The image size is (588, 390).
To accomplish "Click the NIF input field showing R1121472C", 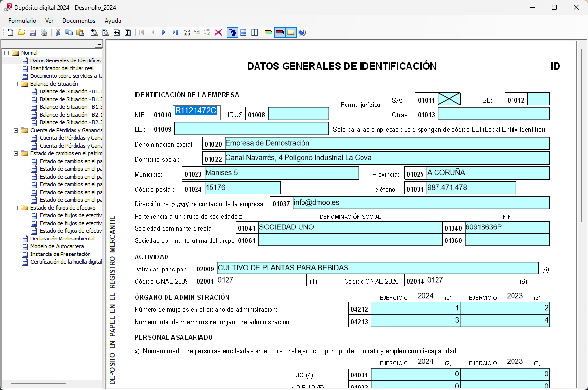I will [197, 112].
